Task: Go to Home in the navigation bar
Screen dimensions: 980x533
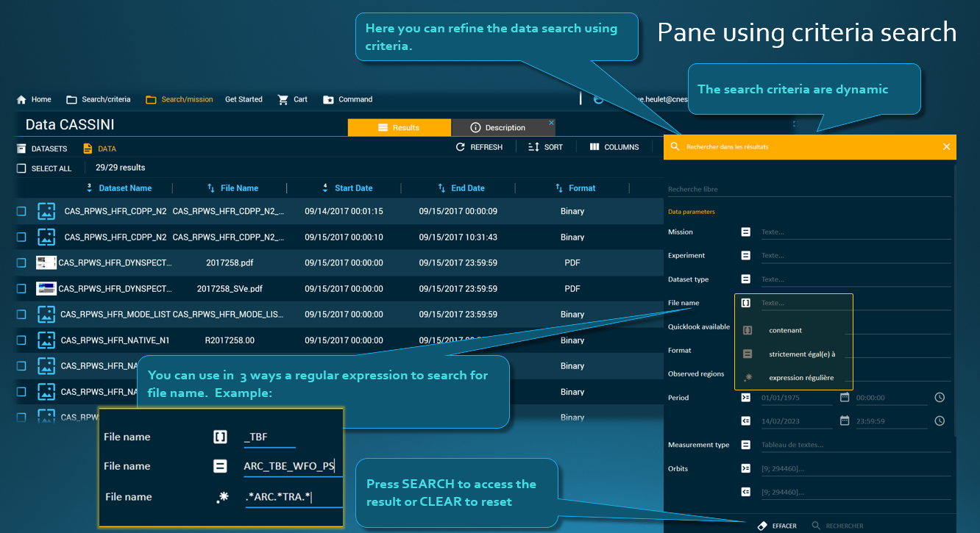Action: click(34, 99)
